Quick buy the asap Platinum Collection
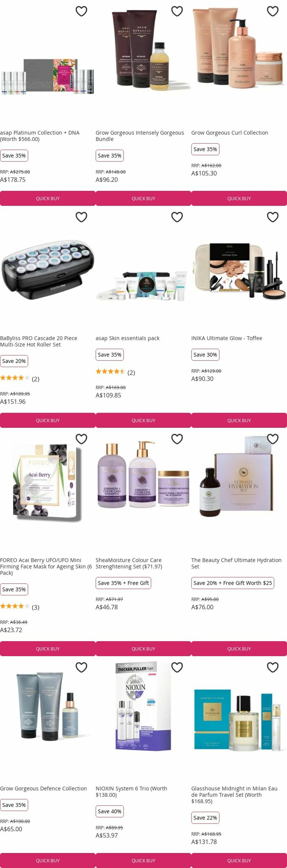Screen dimensions: 287x868 coord(48,198)
